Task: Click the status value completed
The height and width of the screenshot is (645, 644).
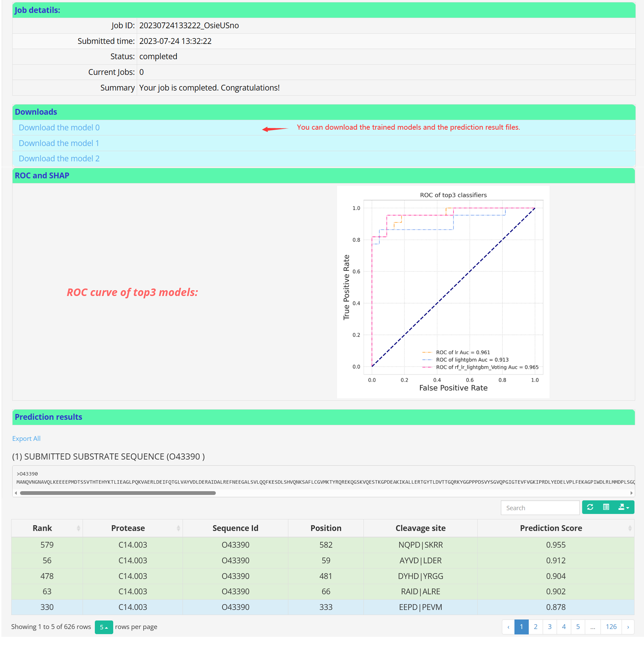Action: tap(158, 57)
